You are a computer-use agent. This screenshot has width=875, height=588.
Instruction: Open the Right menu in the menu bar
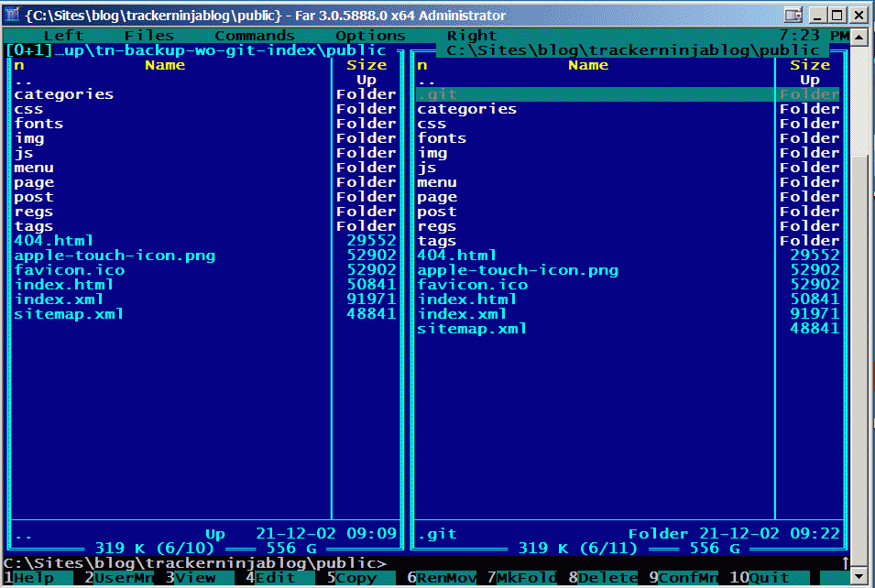(472, 36)
